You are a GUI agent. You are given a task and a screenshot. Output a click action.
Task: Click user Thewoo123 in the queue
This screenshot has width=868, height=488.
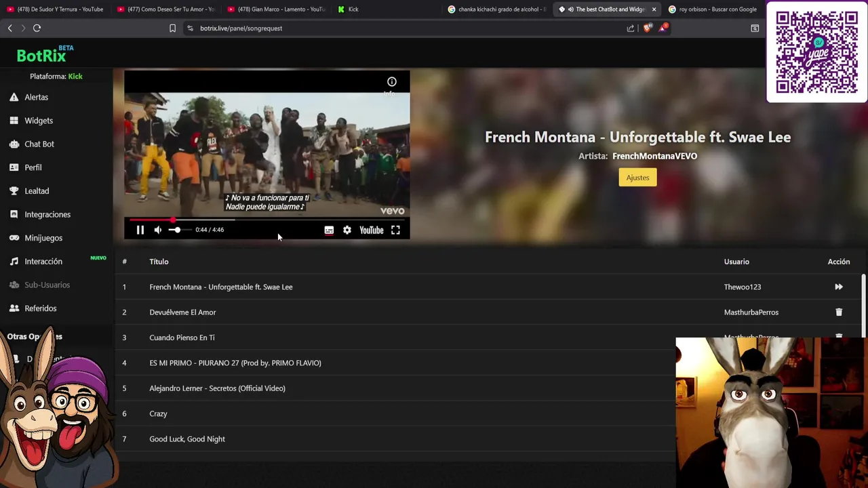tap(743, 287)
